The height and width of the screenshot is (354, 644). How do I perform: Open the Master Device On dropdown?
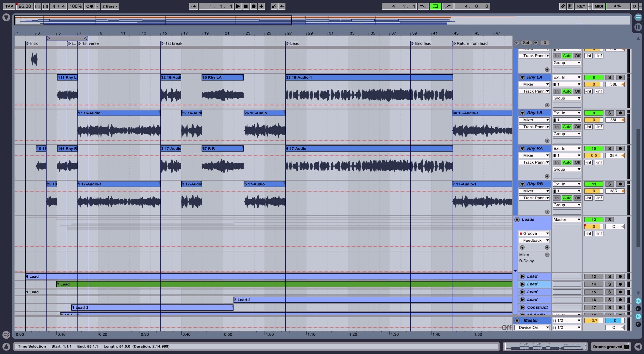pos(532,328)
